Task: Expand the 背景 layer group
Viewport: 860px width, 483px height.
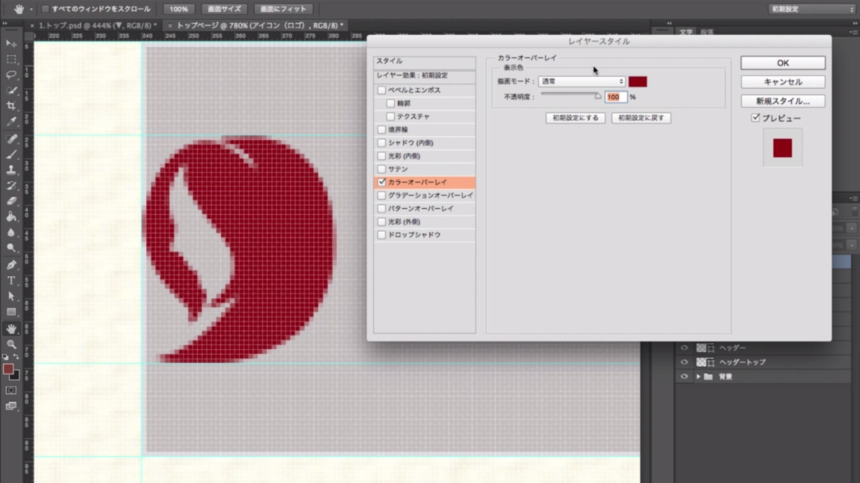Action: 698,377
